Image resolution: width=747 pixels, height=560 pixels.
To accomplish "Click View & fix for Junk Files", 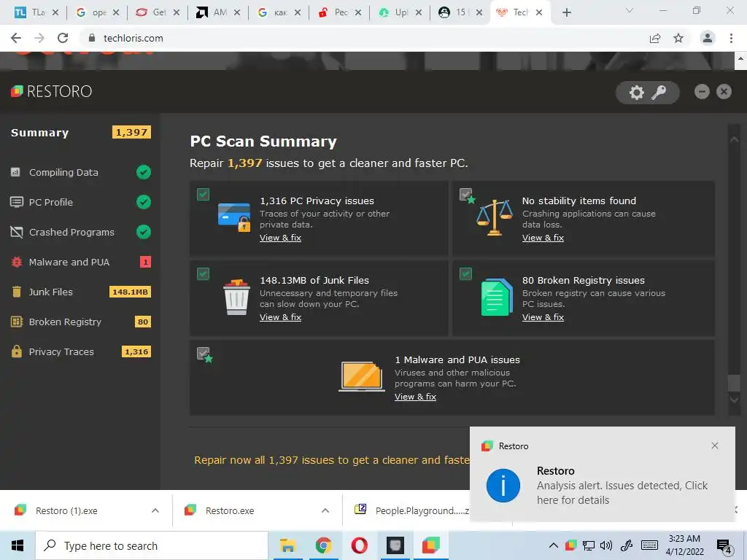I will tap(280, 317).
